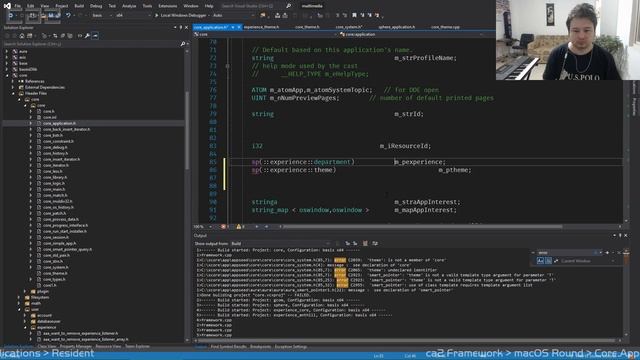
Task: Open the File menu
Action: point(18,6)
